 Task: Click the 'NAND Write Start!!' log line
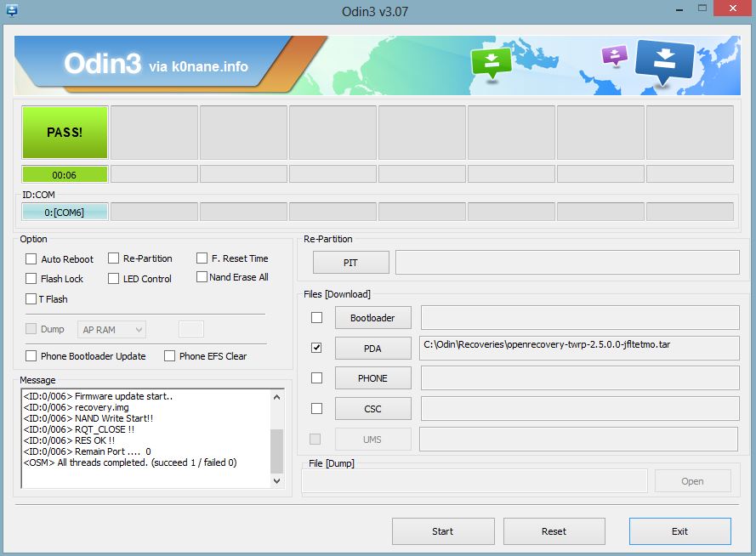pos(88,418)
